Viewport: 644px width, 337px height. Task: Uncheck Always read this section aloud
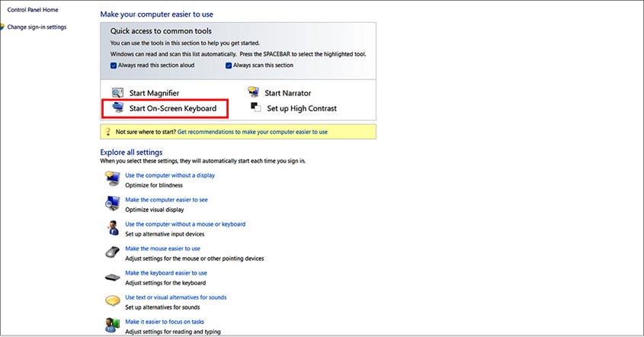coord(114,66)
